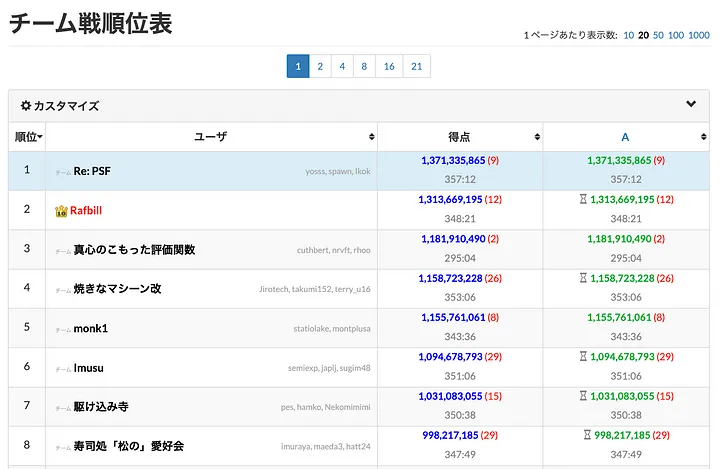Click the sort arrows in the 得点 column header
The image size is (720, 469).
[x=536, y=137]
